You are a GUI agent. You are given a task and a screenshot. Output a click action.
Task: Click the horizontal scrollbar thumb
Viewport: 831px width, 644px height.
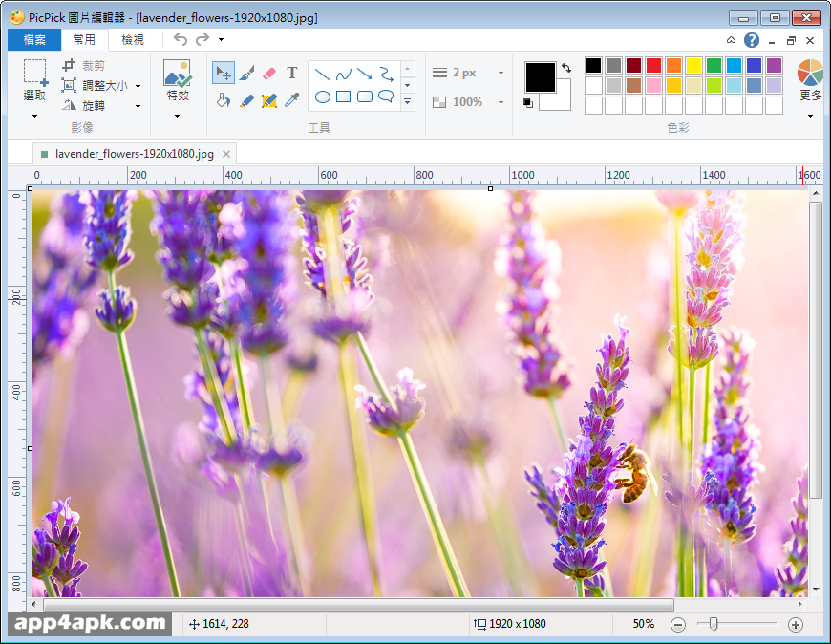click(359, 604)
